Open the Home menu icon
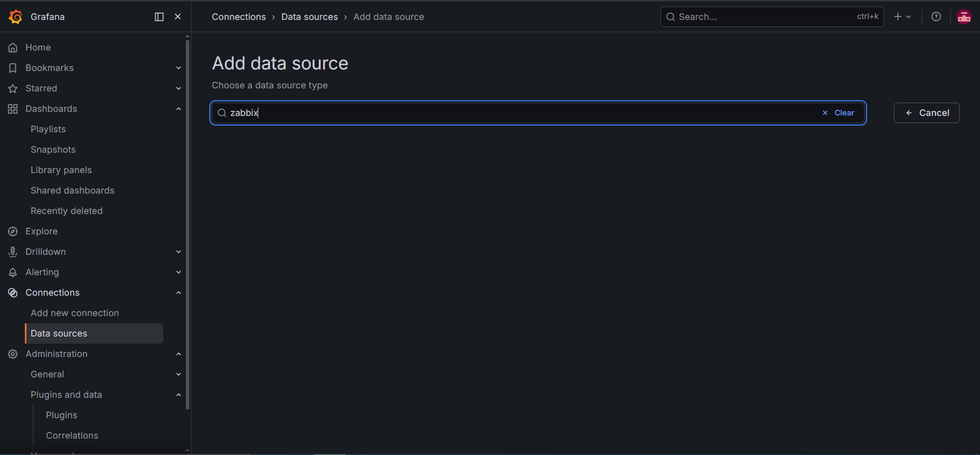Screen dimensions: 980x455 (13, 47)
